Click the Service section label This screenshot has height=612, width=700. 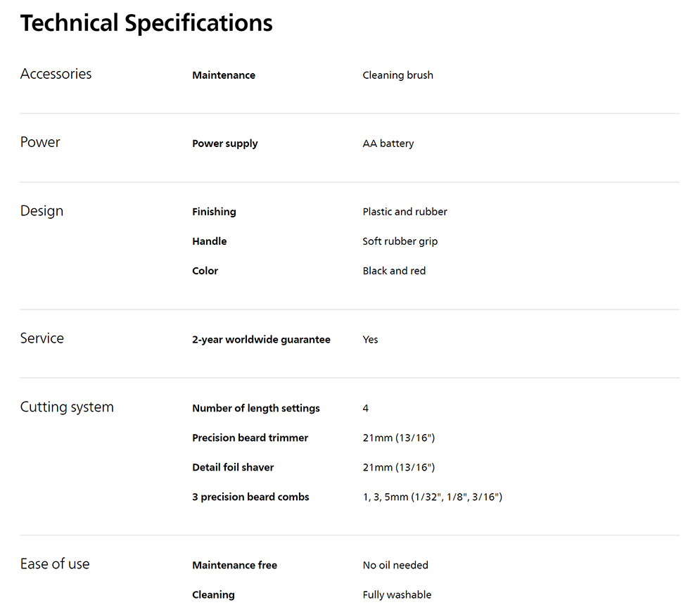coord(42,338)
